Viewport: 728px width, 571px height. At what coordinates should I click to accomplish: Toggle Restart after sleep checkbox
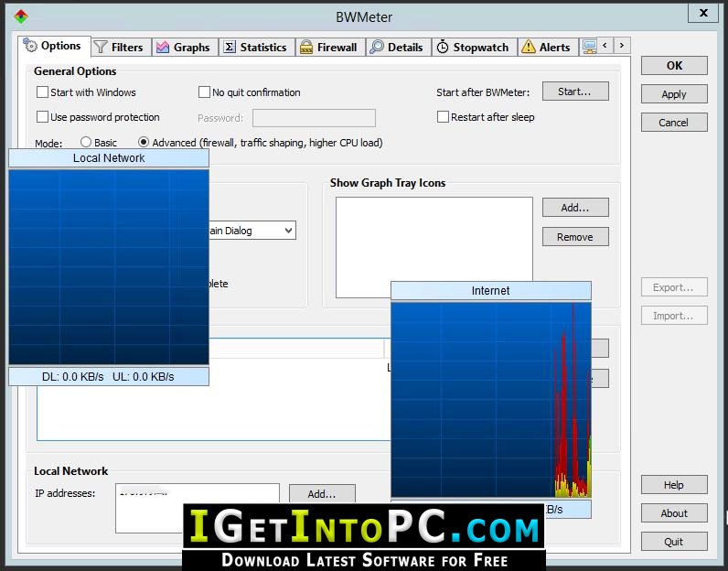pos(443,116)
